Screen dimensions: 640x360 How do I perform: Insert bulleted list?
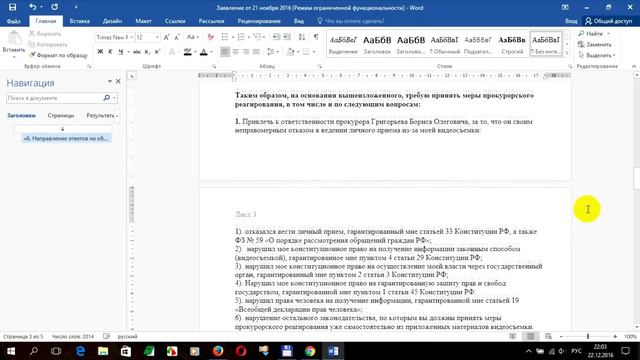pos(224,37)
